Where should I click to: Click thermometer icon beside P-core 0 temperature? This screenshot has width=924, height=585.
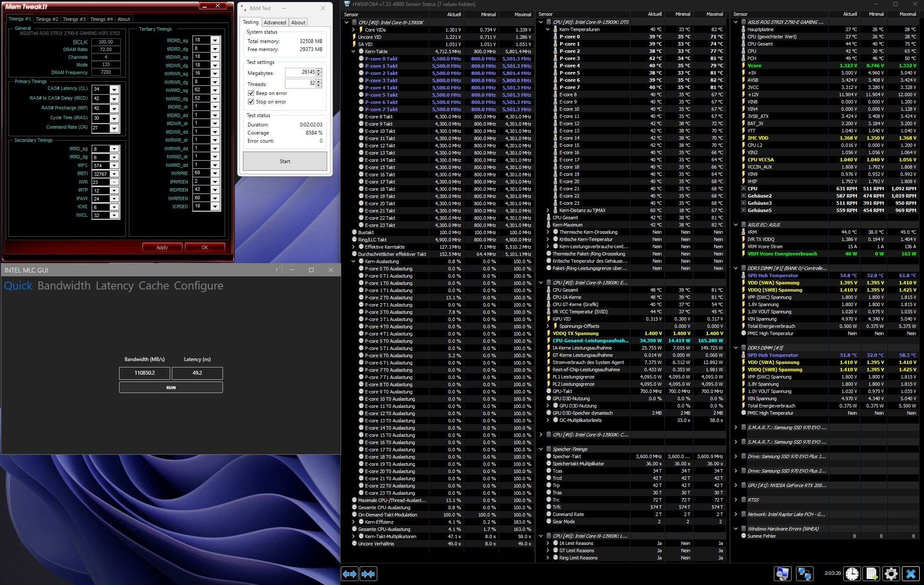click(x=555, y=37)
